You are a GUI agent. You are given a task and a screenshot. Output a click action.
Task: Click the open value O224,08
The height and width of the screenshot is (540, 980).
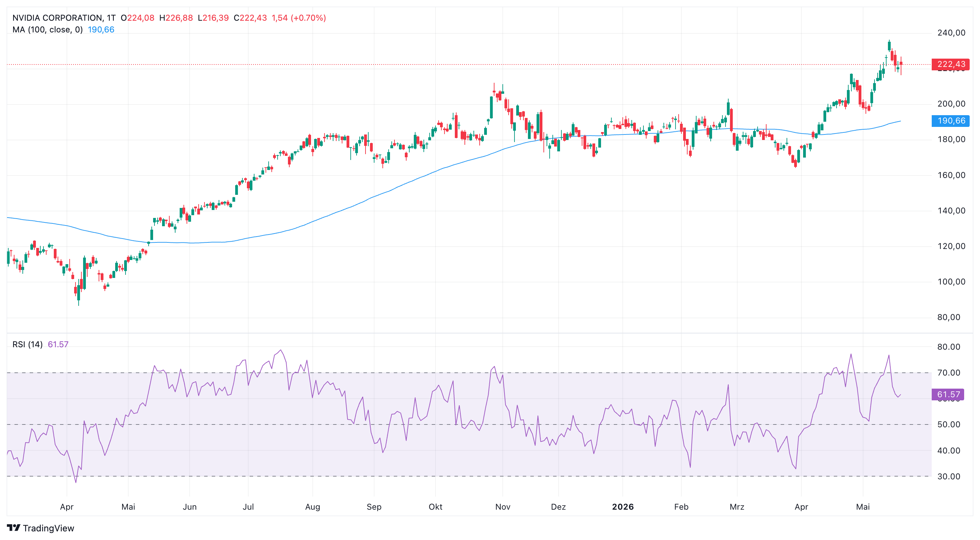pyautogui.click(x=137, y=18)
